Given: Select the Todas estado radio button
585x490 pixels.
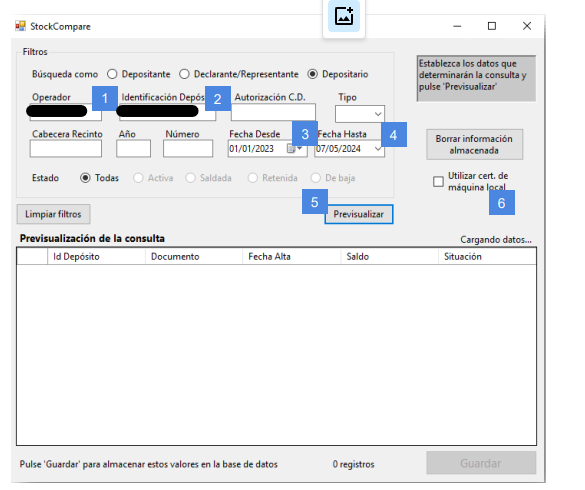Looking at the screenshot, I should (x=85, y=178).
